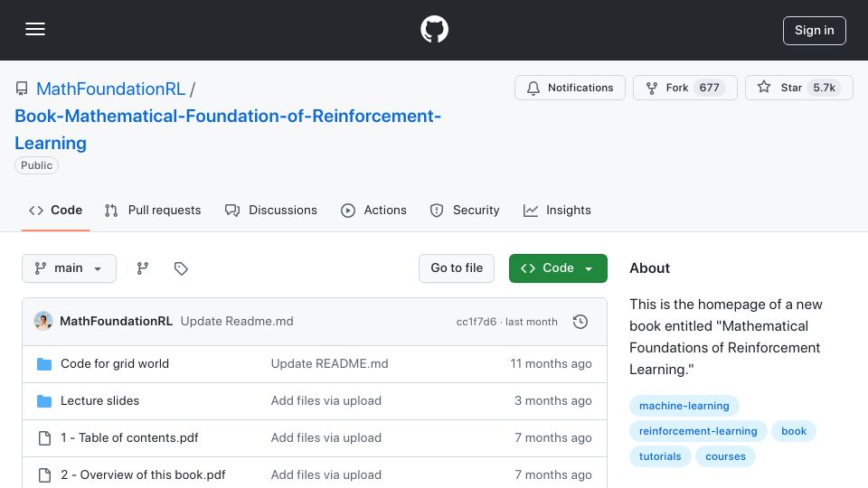
Task: Select the courses topic tag
Action: click(x=725, y=456)
